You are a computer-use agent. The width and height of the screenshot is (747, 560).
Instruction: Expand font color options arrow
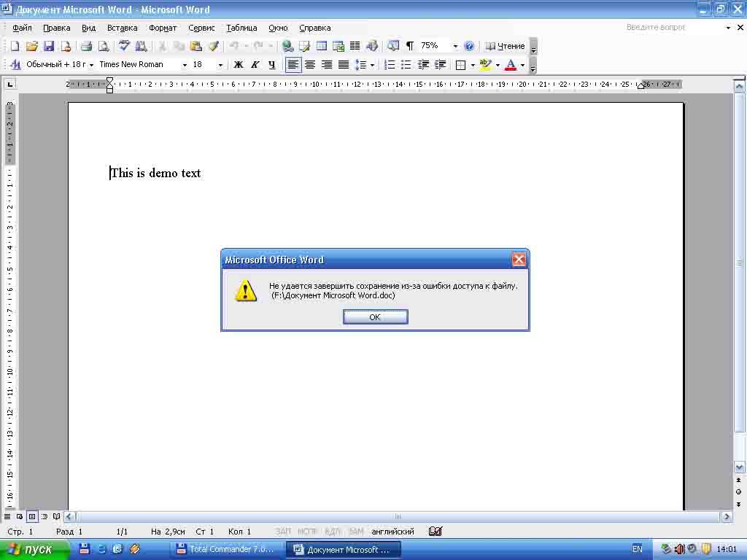[x=522, y=65]
